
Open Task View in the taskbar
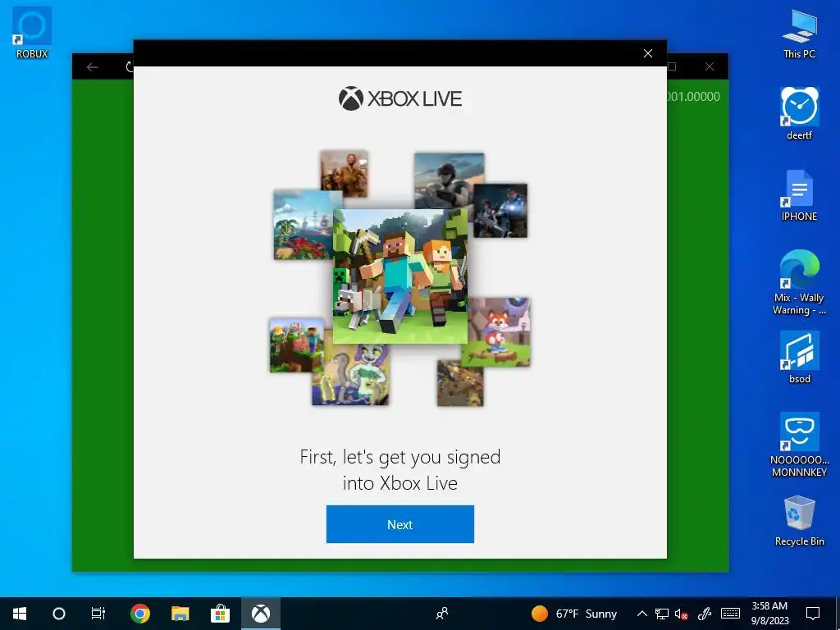click(98, 614)
